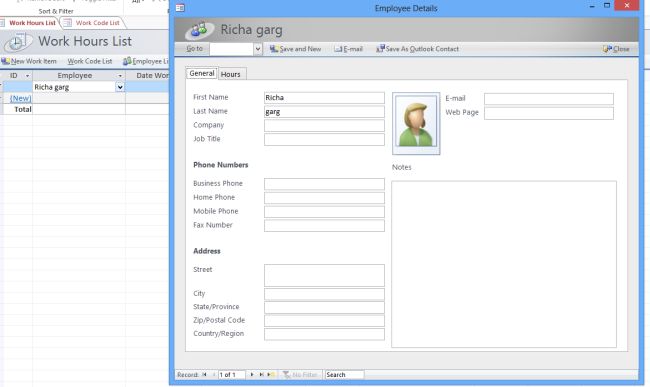Image resolution: width=650 pixels, height=387 pixels.
Task: Click the No Filter indicator
Action: click(300, 375)
